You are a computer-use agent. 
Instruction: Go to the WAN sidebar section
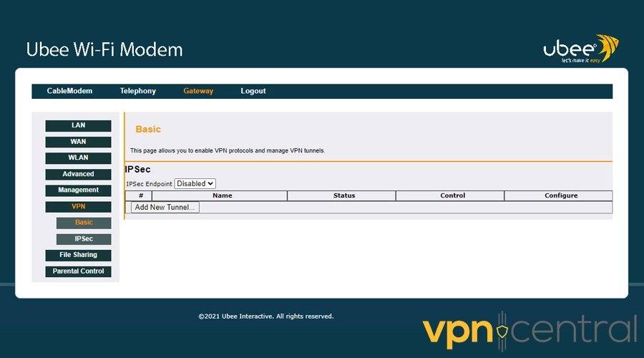[x=78, y=142]
